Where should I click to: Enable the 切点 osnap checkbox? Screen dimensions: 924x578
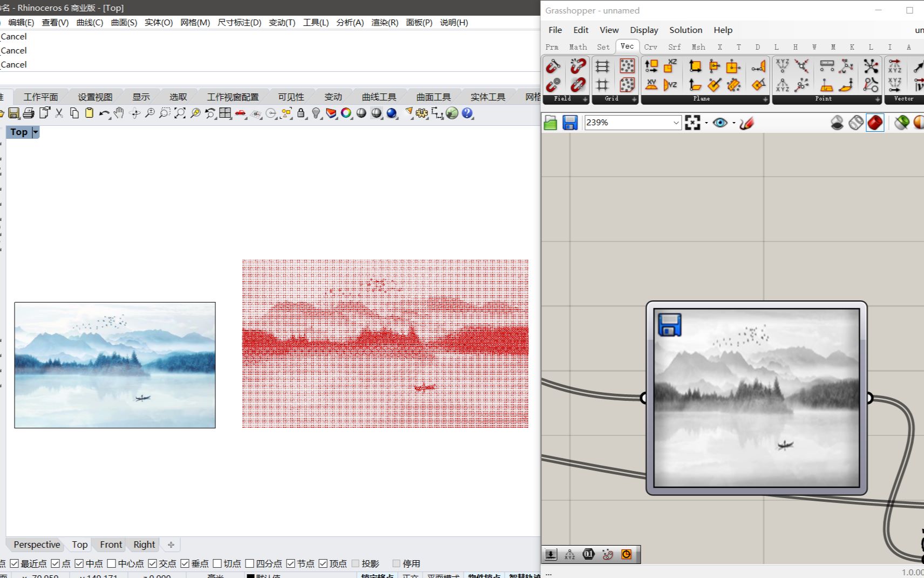tap(217, 563)
